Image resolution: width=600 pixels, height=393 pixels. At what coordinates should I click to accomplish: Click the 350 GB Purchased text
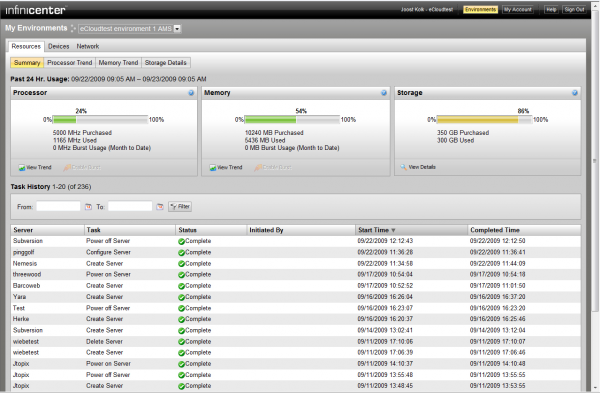coord(463,133)
